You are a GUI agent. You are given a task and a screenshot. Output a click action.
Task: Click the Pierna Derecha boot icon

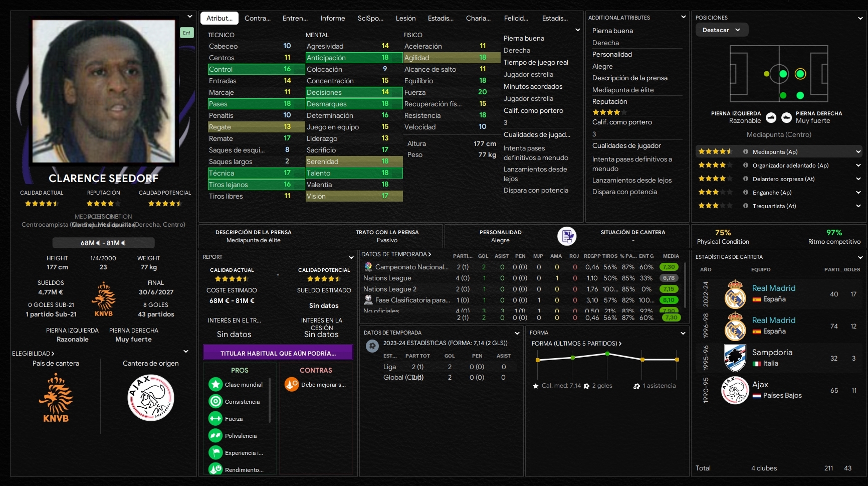pyautogui.click(x=787, y=117)
